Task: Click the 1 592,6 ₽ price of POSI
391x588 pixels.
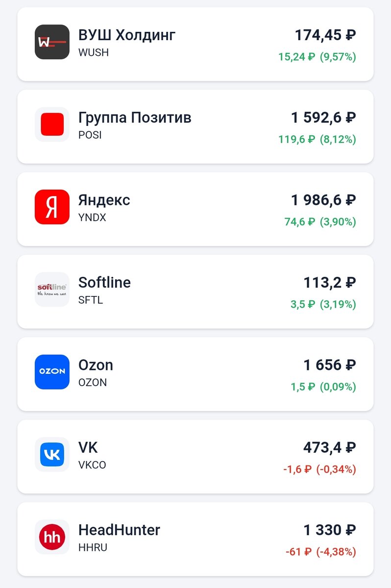Action: 324,118
